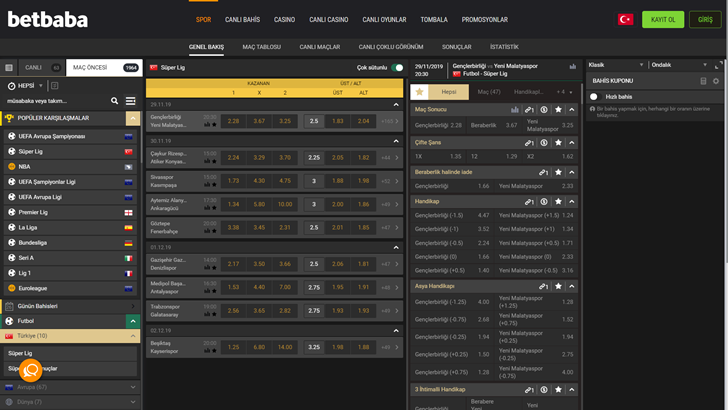Collapse the POPÜLER KARŞILAŞMALAR section
Viewport: 728px width, 410px height.
(x=133, y=118)
